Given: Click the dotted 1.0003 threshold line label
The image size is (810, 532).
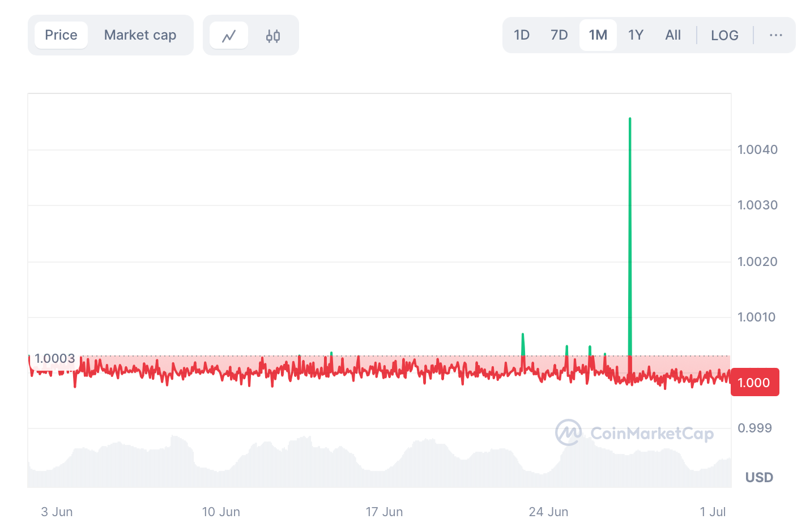Looking at the screenshot, I should 55,358.
